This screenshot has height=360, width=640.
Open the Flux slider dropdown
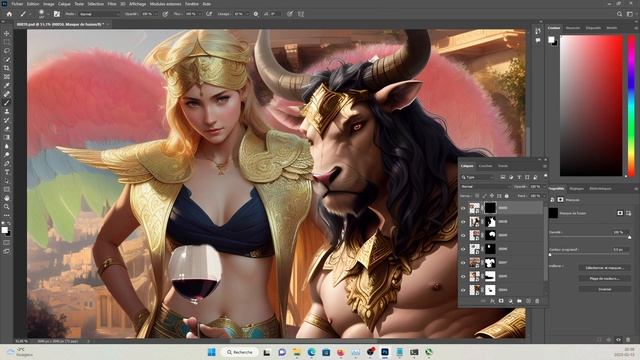tap(200, 14)
